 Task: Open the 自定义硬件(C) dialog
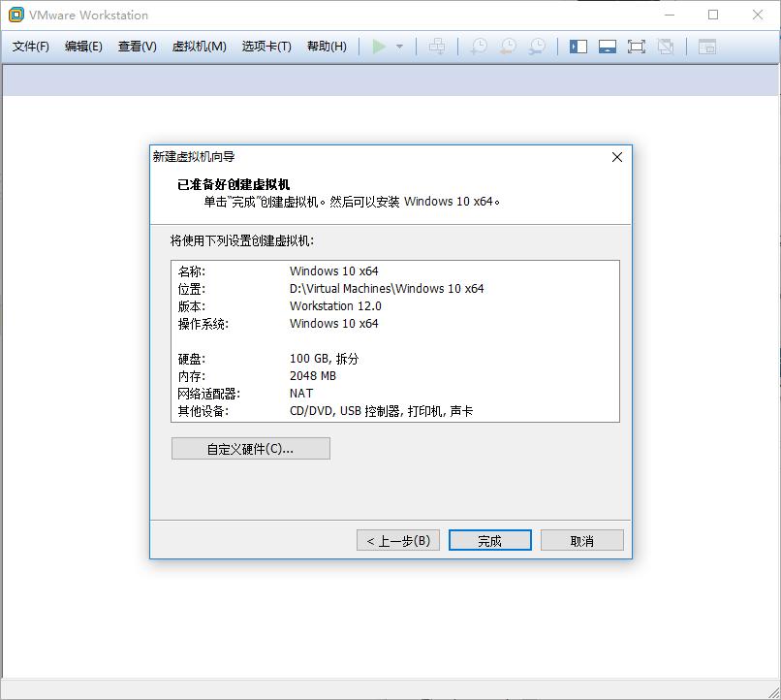click(x=250, y=448)
